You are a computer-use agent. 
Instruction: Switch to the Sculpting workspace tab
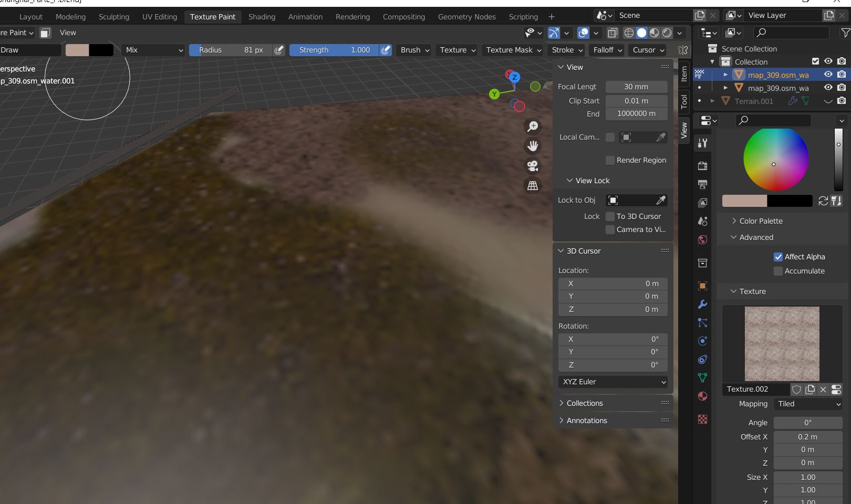[x=114, y=17]
